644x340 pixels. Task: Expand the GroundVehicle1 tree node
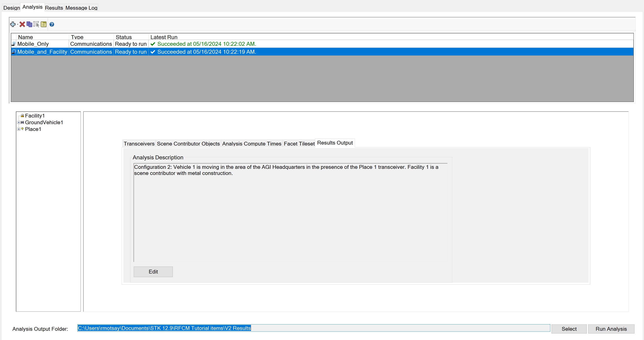click(19, 122)
